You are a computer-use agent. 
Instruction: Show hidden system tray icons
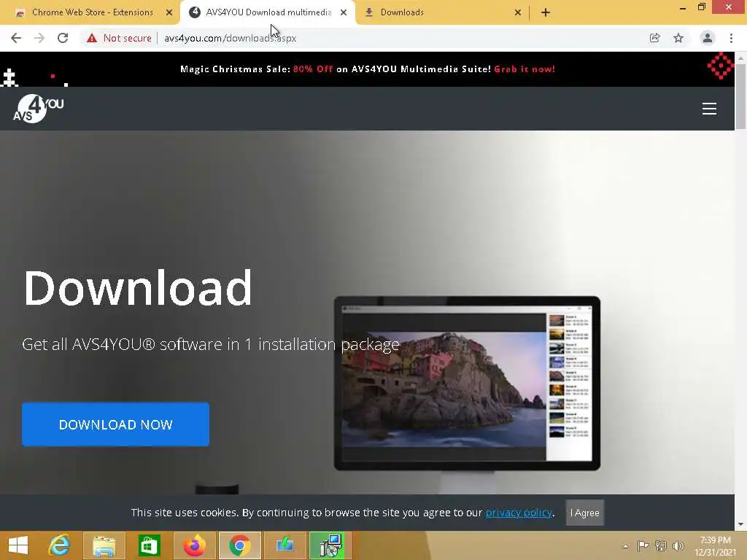(x=625, y=545)
